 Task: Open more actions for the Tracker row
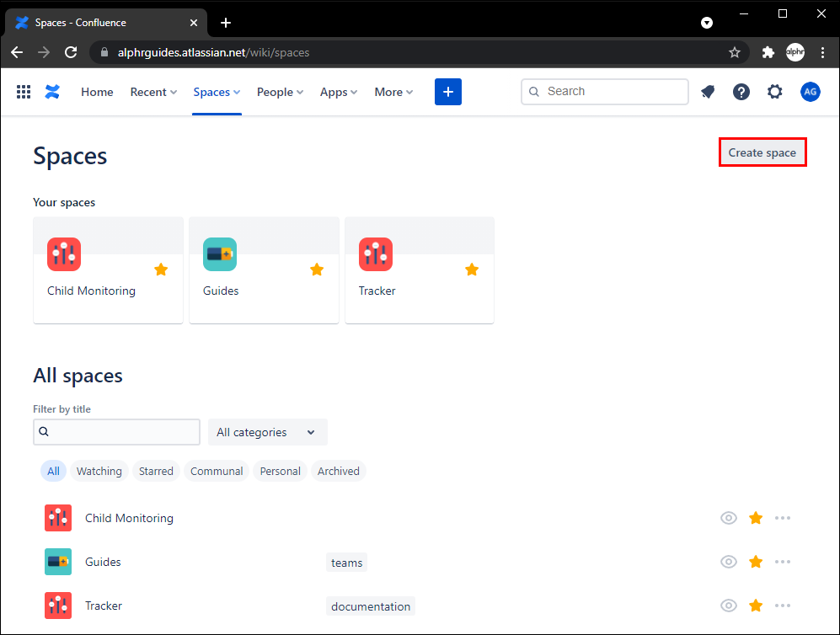tap(782, 606)
